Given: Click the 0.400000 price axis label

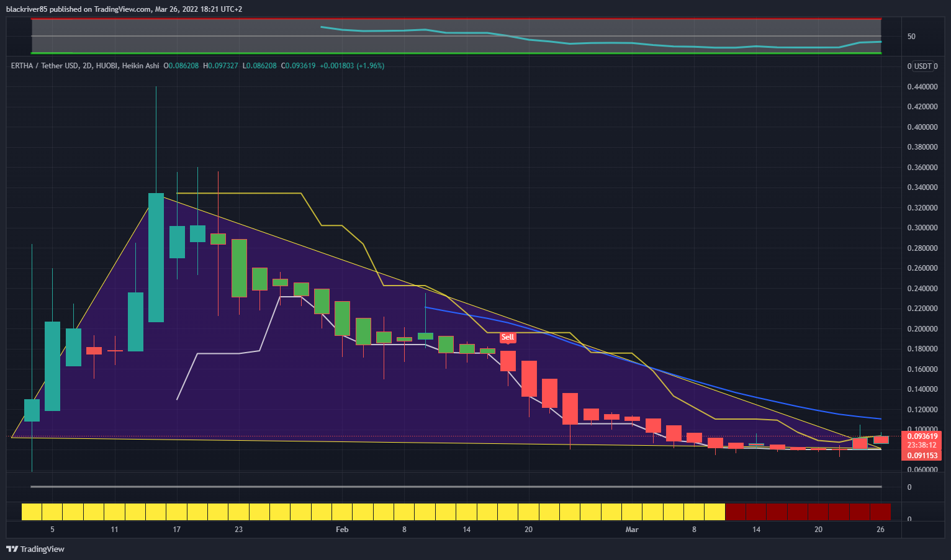Looking at the screenshot, I should [922, 127].
